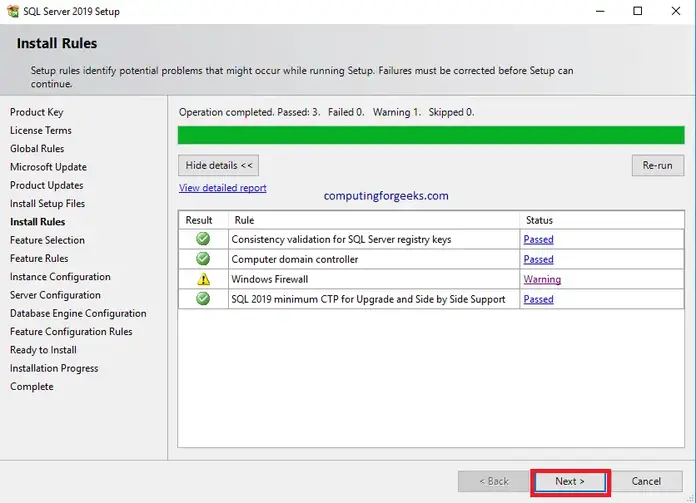Screen dimensions: 696x503
Task: Cancel the SQL Server setup
Action: tap(646, 481)
